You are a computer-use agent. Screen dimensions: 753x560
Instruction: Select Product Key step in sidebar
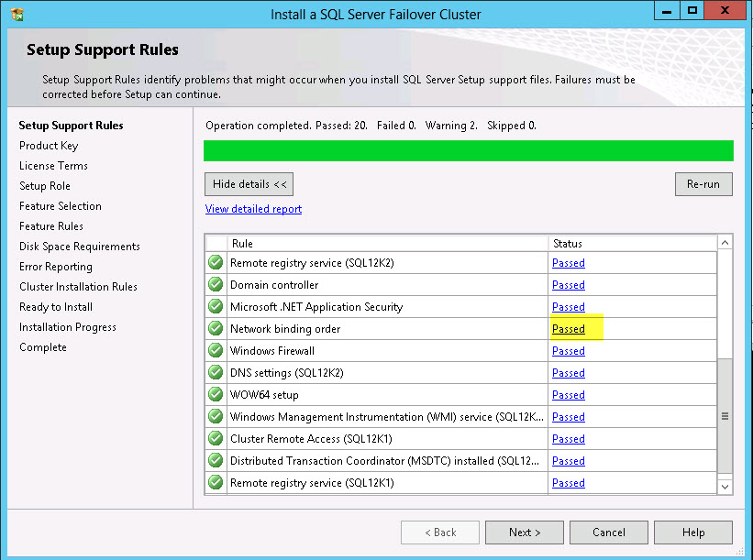tap(49, 146)
